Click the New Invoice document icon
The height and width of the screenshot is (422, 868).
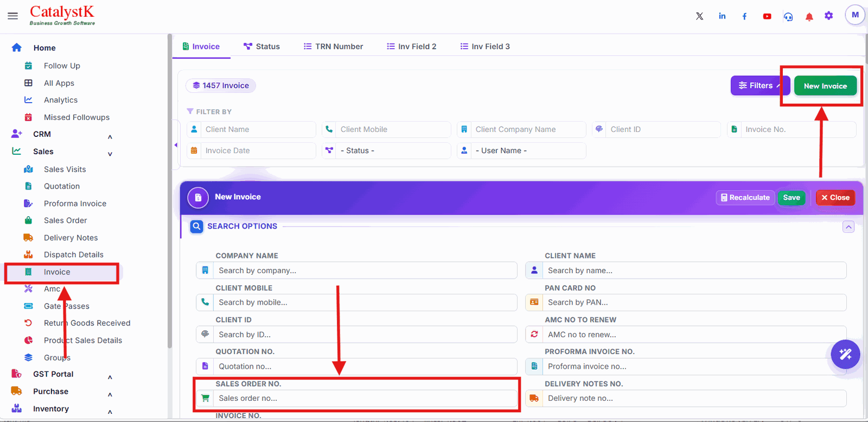(198, 198)
